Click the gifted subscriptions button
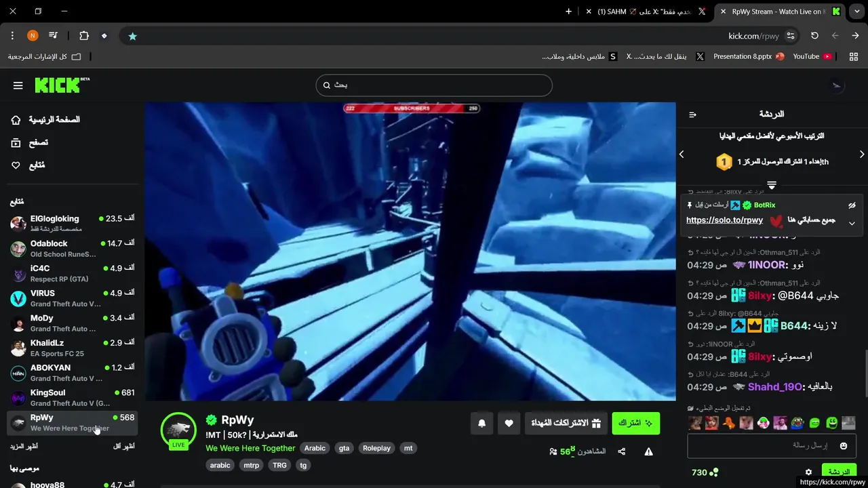 pyautogui.click(x=566, y=423)
